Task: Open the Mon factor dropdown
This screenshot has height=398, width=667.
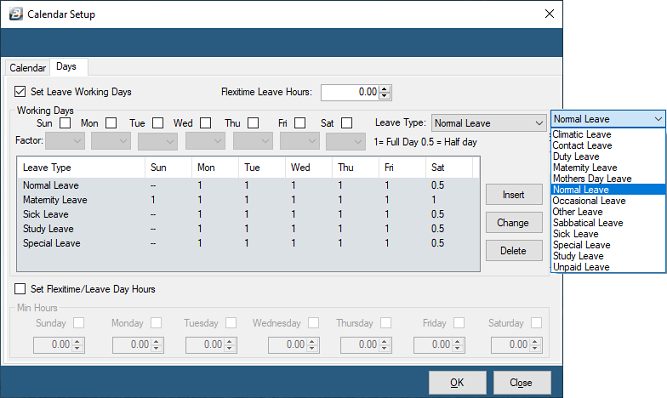Action: [x=111, y=141]
